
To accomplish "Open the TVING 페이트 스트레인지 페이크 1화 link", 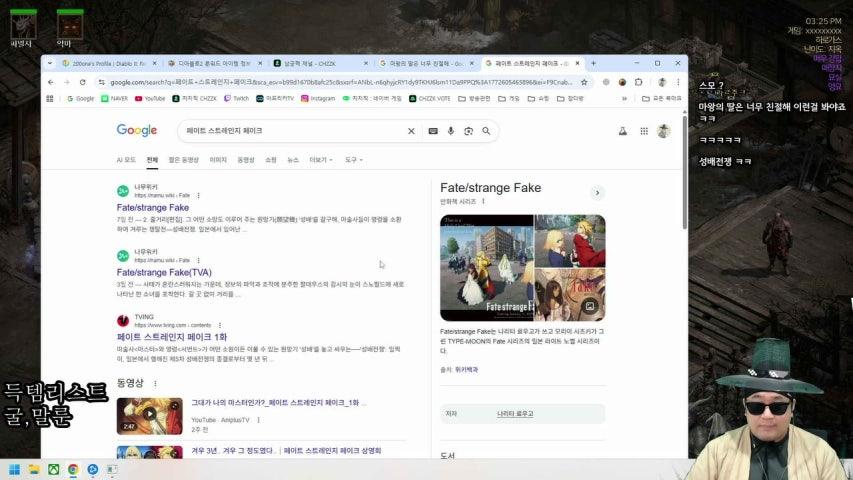I will pos(171,337).
